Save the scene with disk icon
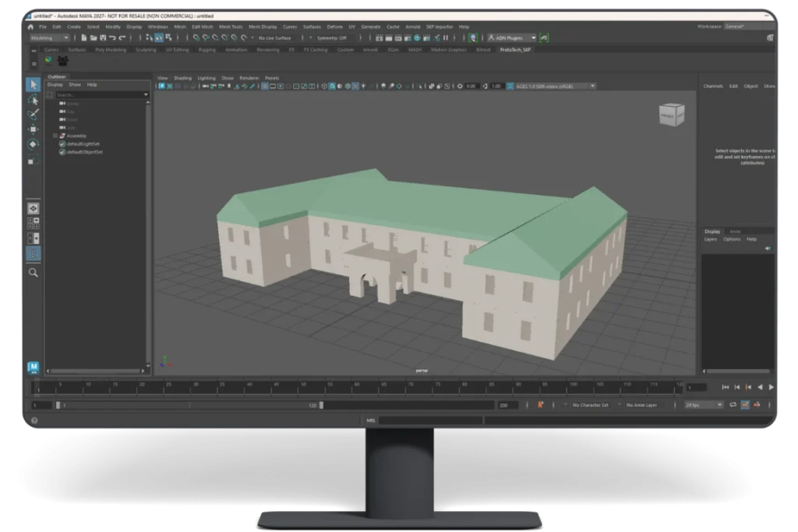Image resolution: width=798 pixels, height=532 pixels. pos(104,37)
